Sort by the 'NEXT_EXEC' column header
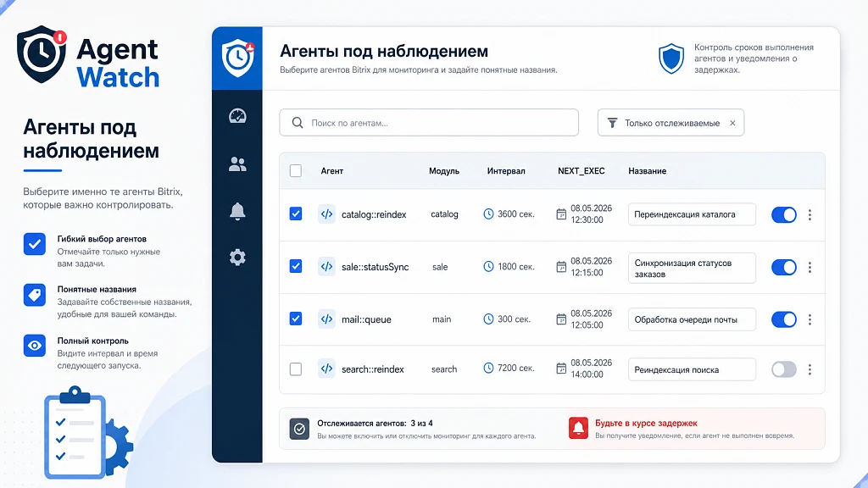Viewport: 868px width, 488px height. [x=581, y=171]
